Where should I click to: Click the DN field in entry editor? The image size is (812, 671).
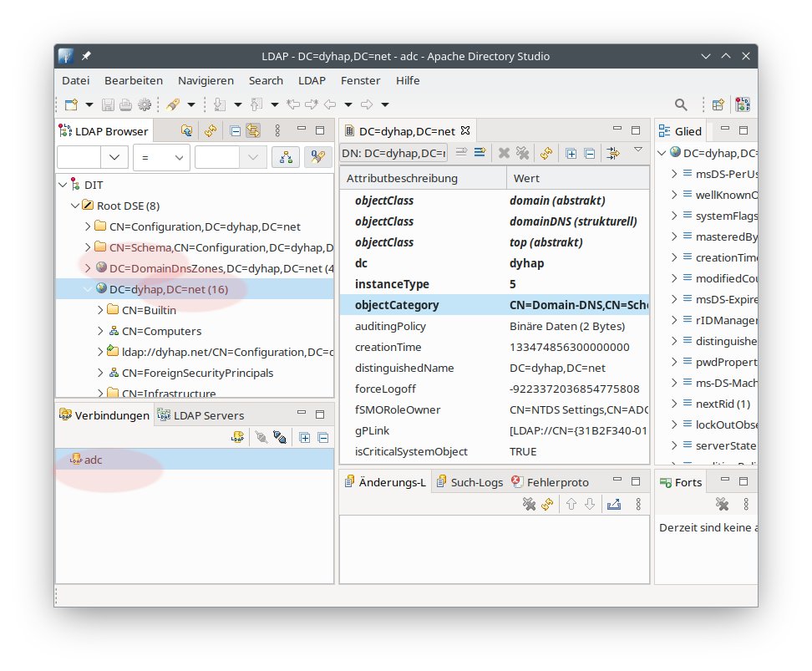click(x=393, y=153)
